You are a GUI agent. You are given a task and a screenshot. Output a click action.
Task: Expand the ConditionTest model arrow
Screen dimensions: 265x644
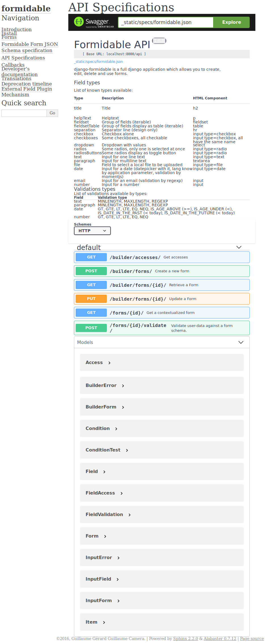[x=127, y=450]
